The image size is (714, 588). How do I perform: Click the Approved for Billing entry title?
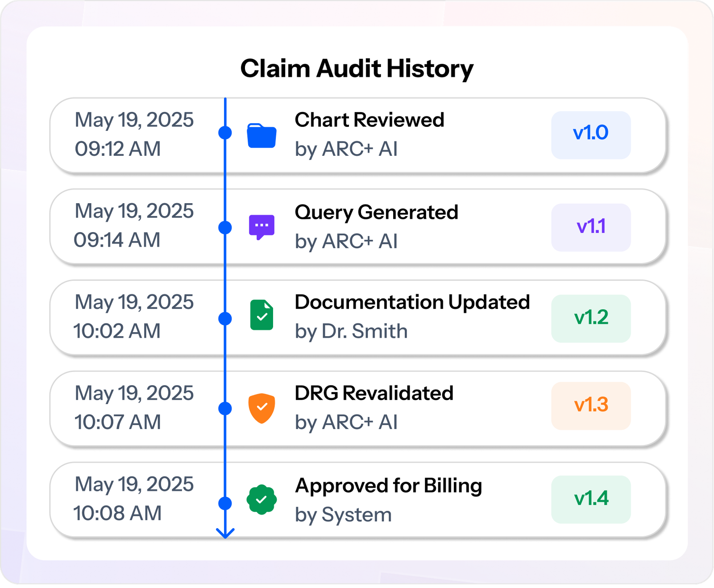pos(389,486)
